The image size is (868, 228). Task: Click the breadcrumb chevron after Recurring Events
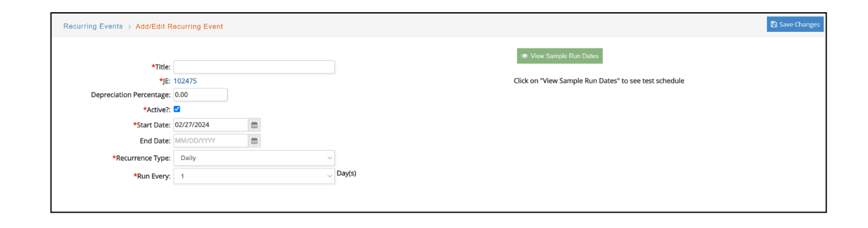(x=129, y=27)
